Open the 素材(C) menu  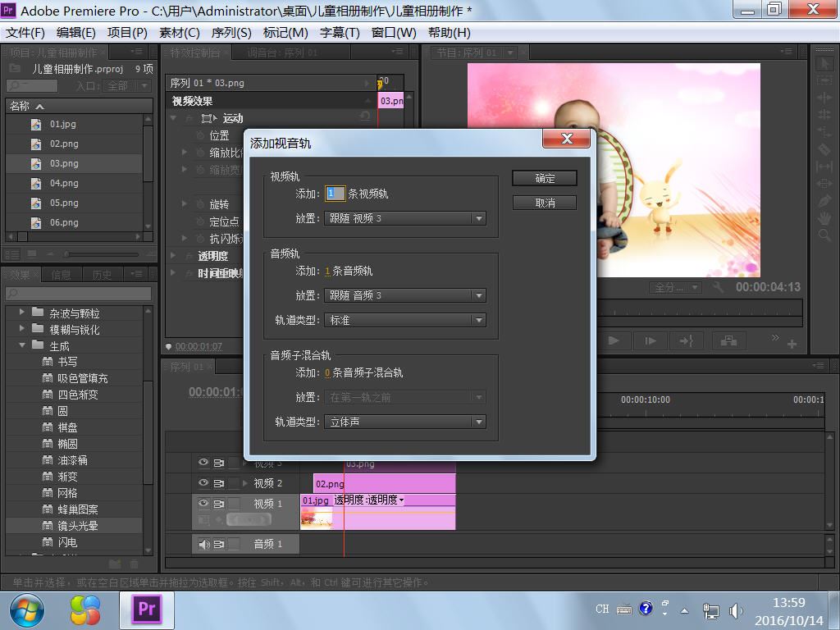[180, 33]
